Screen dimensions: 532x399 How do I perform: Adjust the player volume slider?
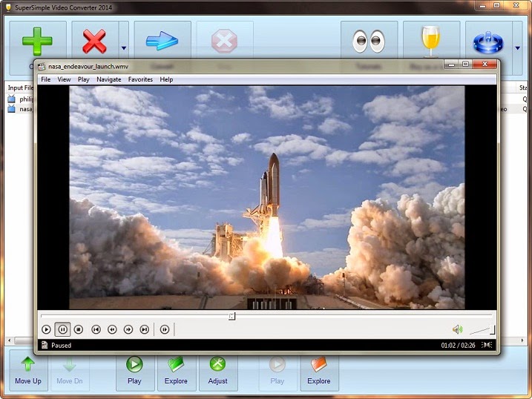(x=482, y=330)
